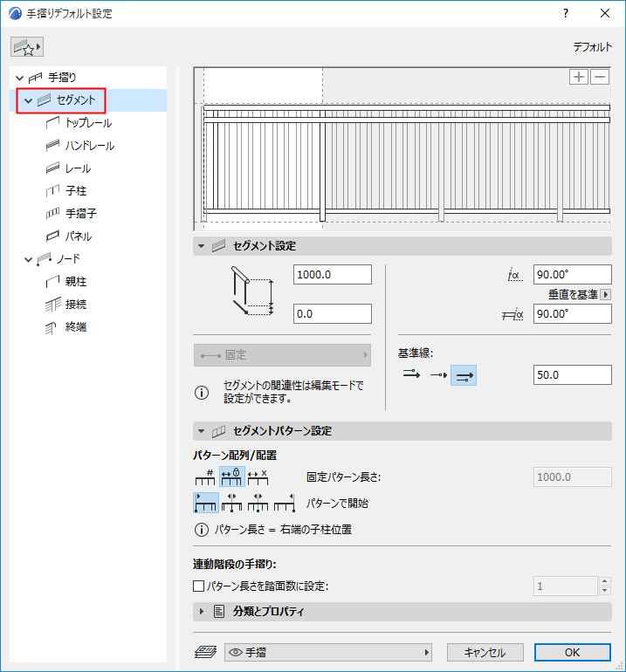The image size is (626, 672).
Task: Click the first 90.00° angle field
Action: click(x=573, y=274)
